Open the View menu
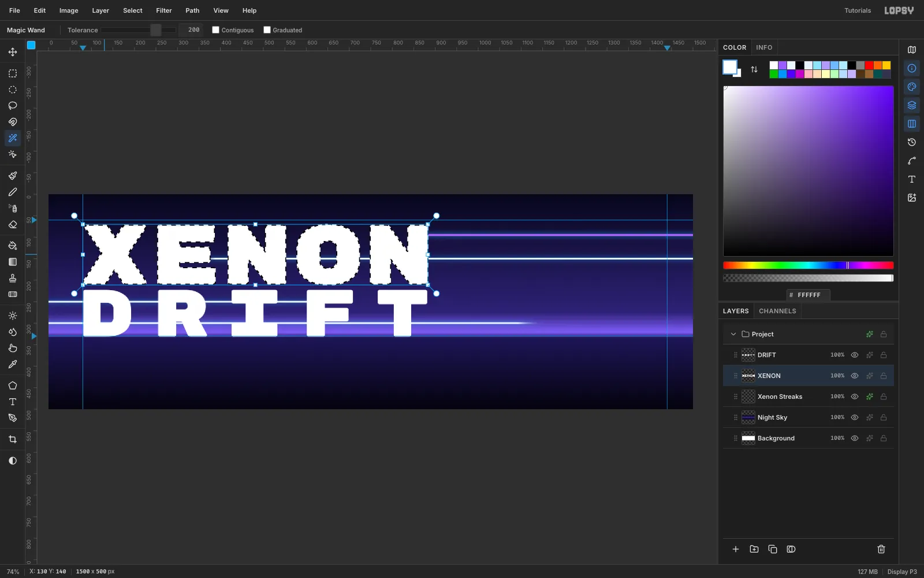Screen dimensions: 924x578 tap(221, 10)
